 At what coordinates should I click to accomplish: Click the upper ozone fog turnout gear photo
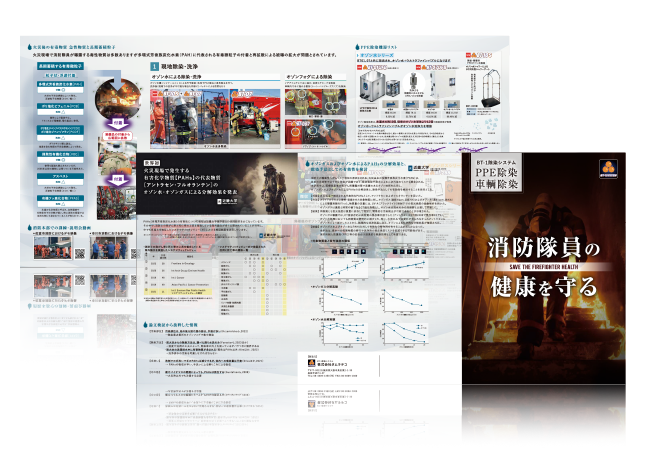(315, 103)
